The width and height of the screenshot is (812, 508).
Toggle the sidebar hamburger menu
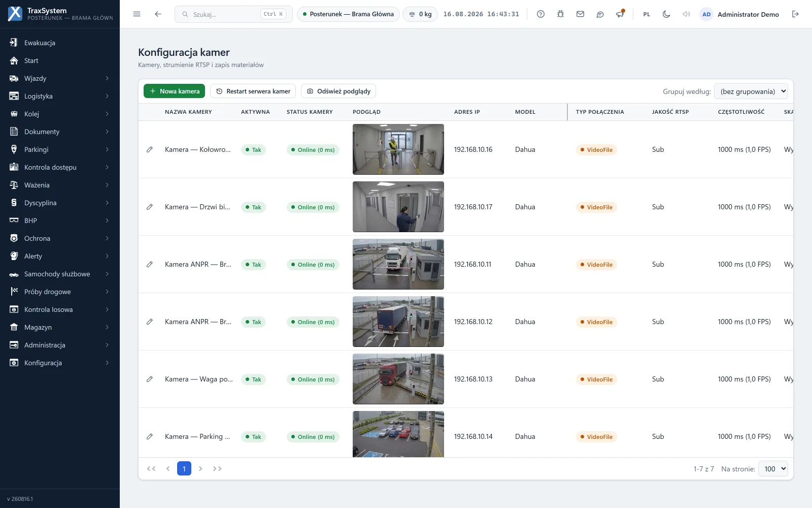pos(137,14)
